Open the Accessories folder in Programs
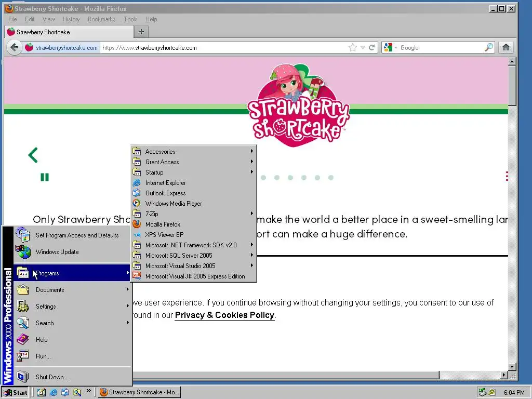 pos(193,151)
